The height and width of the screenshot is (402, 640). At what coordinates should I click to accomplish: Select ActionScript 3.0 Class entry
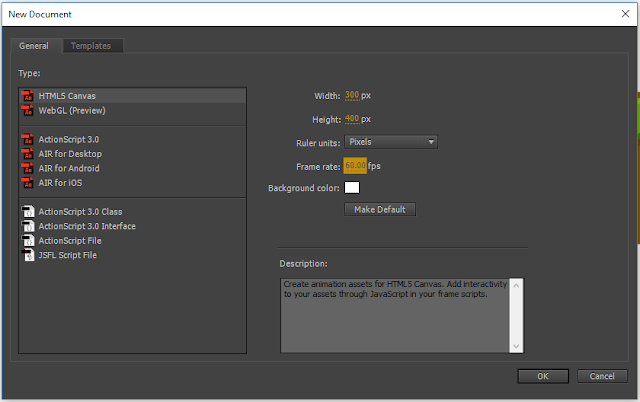(133, 212)
